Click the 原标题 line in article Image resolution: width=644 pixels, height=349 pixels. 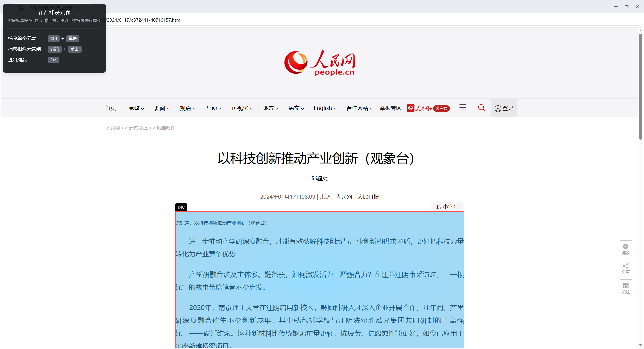pyautogui.click(x=221, y=223)
